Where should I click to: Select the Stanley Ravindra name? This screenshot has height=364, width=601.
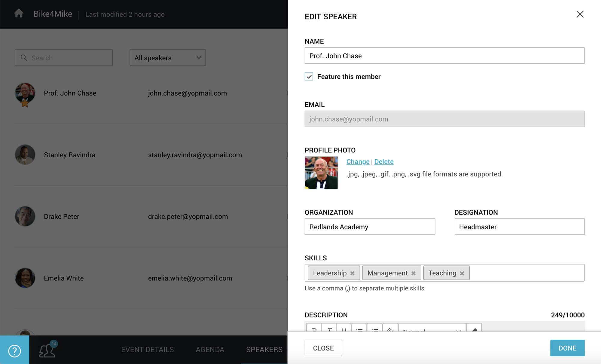pyautogui.click(x=70, y=155)
